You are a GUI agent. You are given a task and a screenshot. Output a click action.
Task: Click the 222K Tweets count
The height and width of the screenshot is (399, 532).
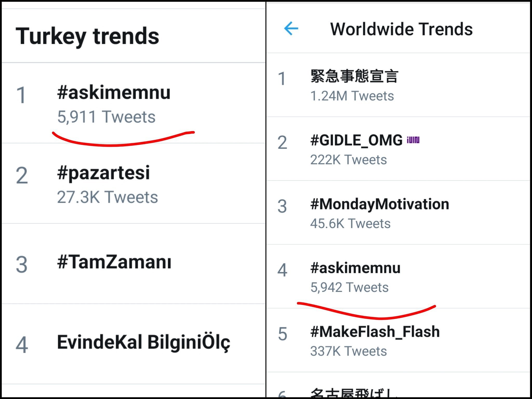click(x=349, y=160)
